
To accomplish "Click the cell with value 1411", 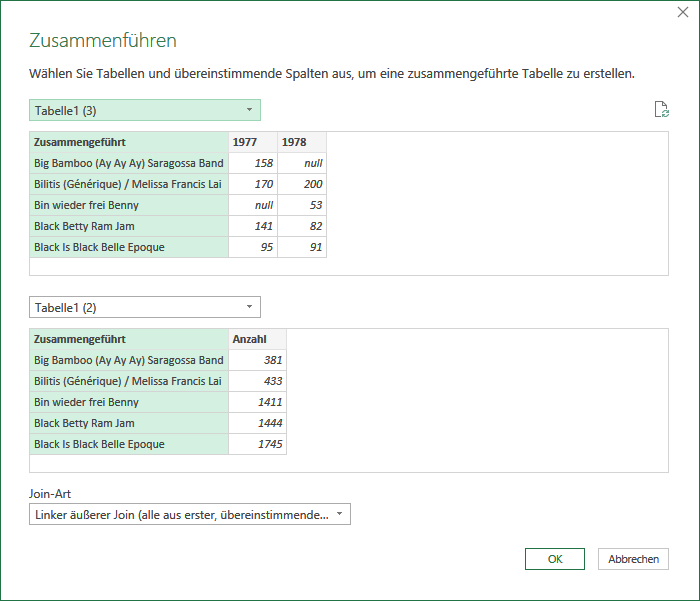I will click(258, 402).
